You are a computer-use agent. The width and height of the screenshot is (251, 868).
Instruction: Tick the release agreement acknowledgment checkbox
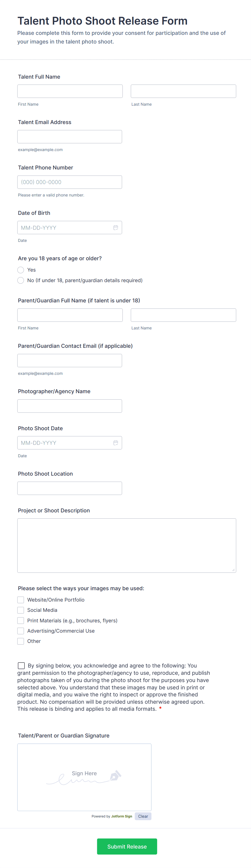21,666
